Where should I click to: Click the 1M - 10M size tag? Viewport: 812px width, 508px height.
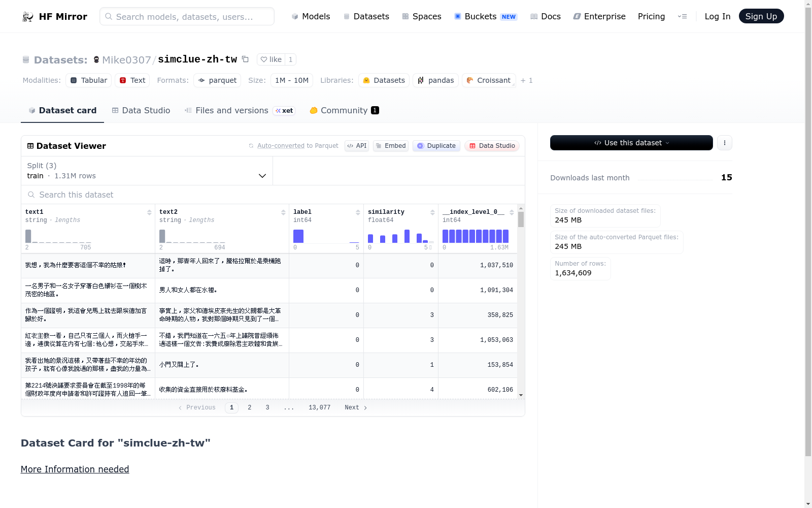(x=292, y=80)
